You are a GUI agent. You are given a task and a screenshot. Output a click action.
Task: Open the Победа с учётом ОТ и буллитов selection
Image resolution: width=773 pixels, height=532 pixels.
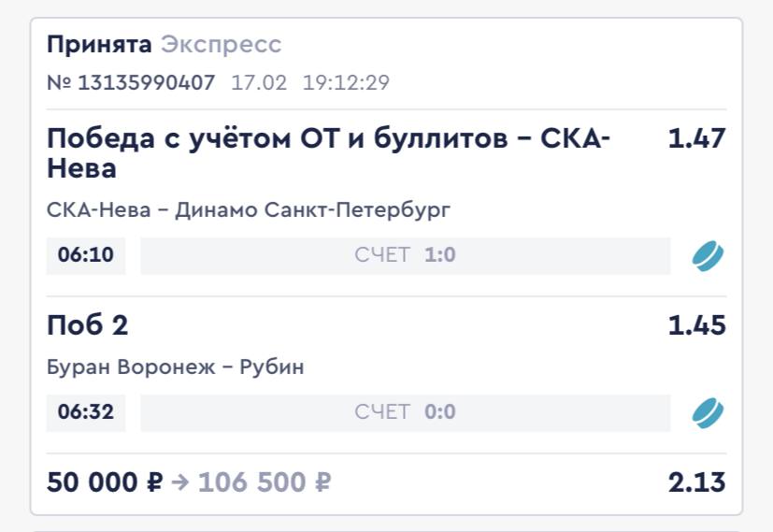[x=328, y=153]
